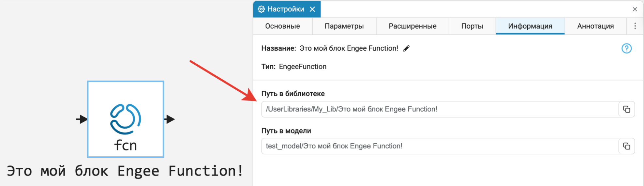The width and height of the screenshot is (644, 186).
Task: Click the Путь в библиотеке path field
Action: pyautogui.click(x=440, y=109)
